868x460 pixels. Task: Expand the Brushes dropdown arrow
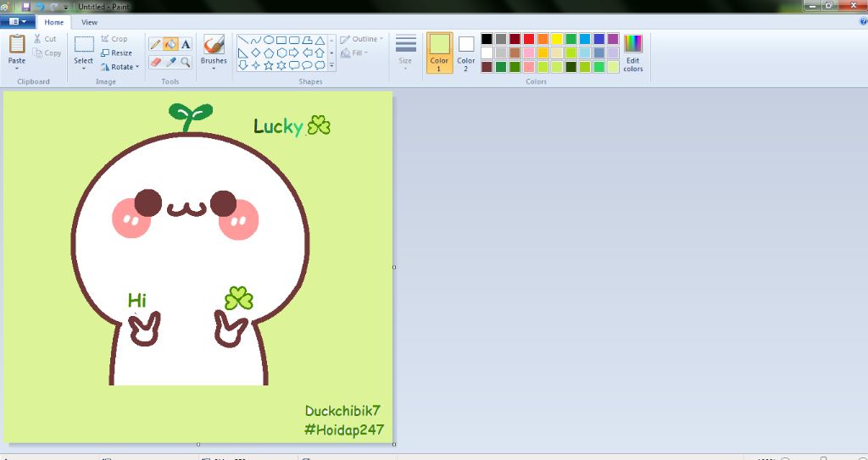[214, 69]
